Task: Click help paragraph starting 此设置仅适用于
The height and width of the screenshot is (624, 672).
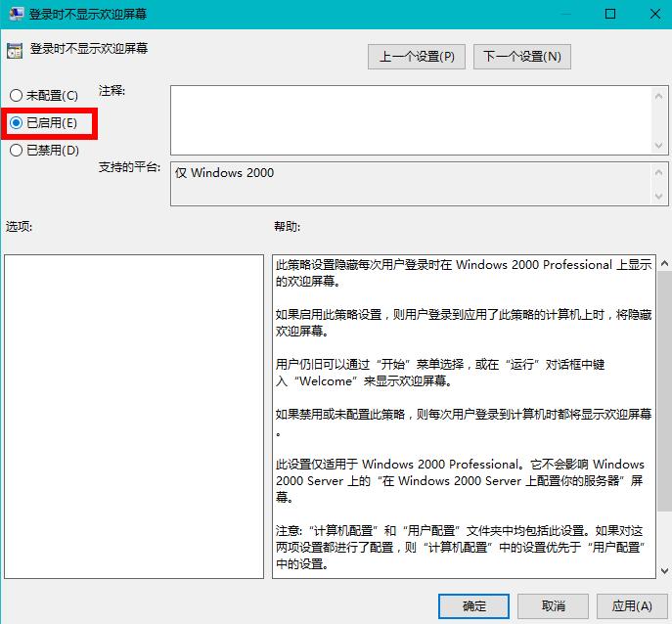Action: point(460,480)
